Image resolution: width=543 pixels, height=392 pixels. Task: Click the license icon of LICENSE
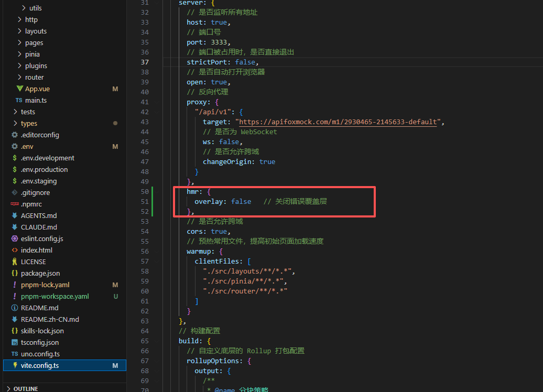point(15,262)
